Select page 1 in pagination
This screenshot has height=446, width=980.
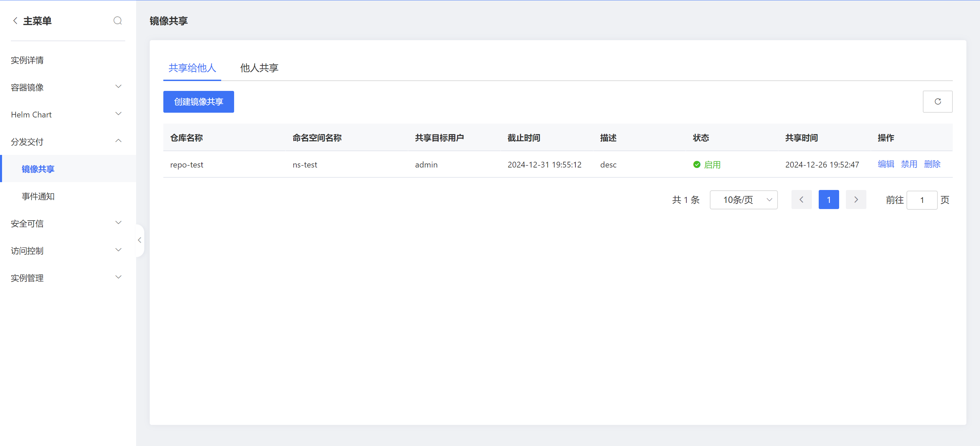[829, 200]
